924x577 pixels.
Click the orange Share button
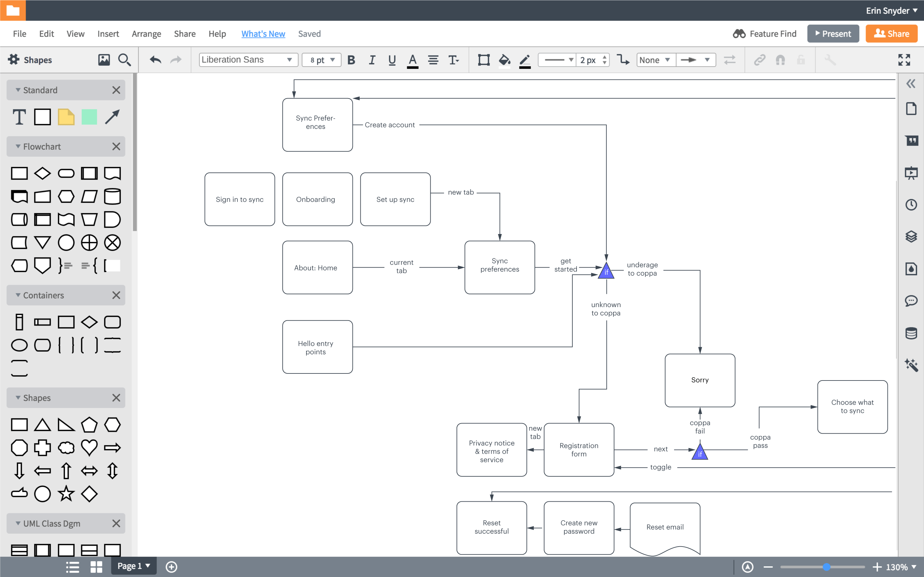(x=891, y=34)
